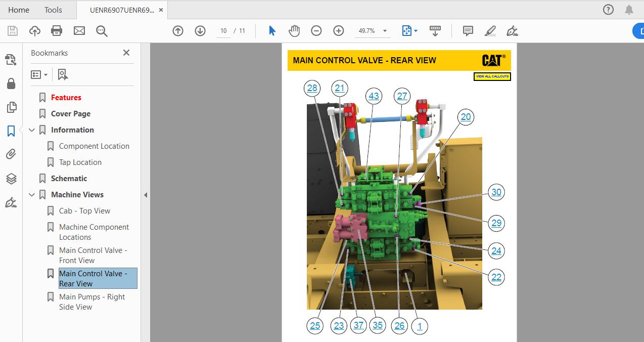The width and height of the screenshot is (644, 342).
Task: Switch to the Home tab
Action: (x=19, y=10)
